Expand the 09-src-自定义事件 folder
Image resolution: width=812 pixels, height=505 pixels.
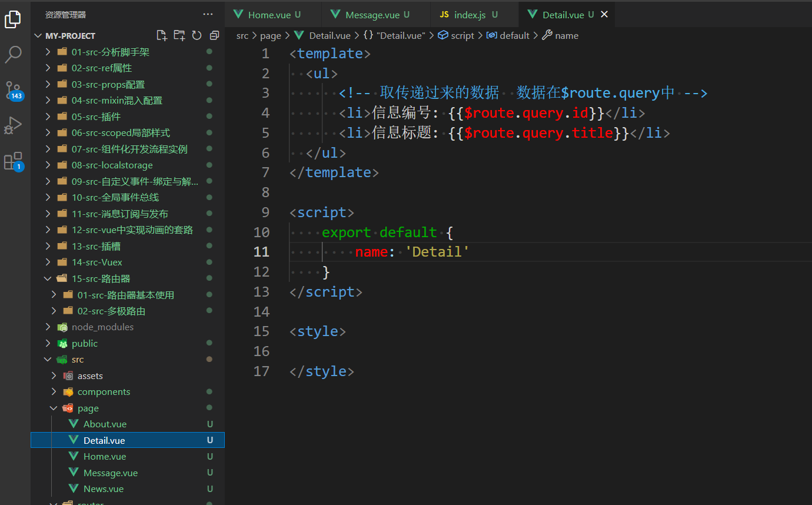(x=128, y=181)
